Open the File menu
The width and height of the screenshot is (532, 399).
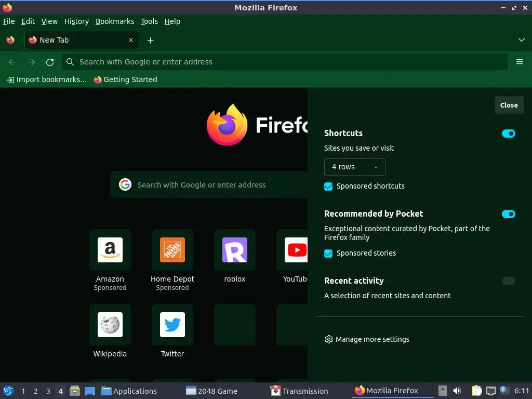9,21
